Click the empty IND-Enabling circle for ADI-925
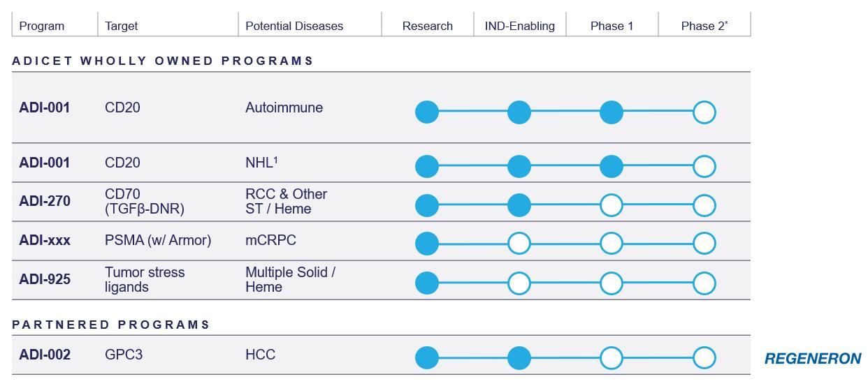 519,283
